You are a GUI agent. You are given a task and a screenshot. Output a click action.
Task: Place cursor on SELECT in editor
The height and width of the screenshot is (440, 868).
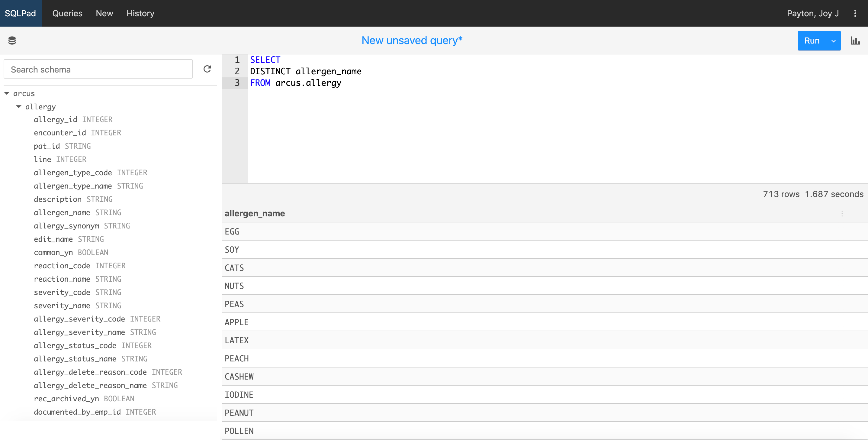click(265, 60)
